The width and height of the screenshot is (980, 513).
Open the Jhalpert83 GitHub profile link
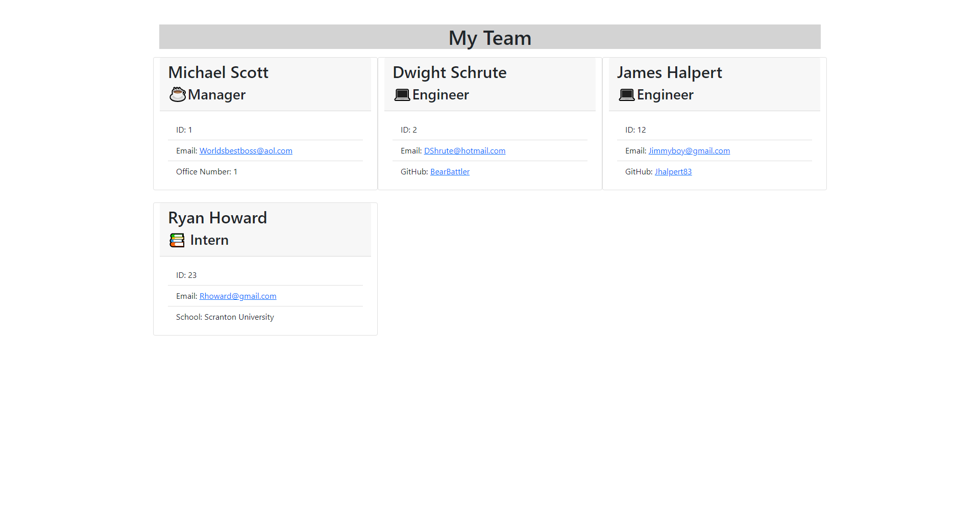[673, 171]
